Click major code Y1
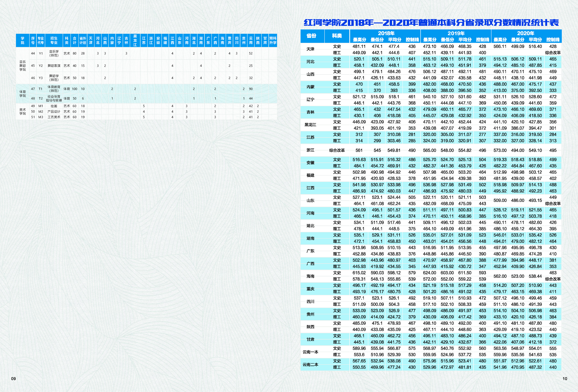578x392 pixels. click(41, 53)
